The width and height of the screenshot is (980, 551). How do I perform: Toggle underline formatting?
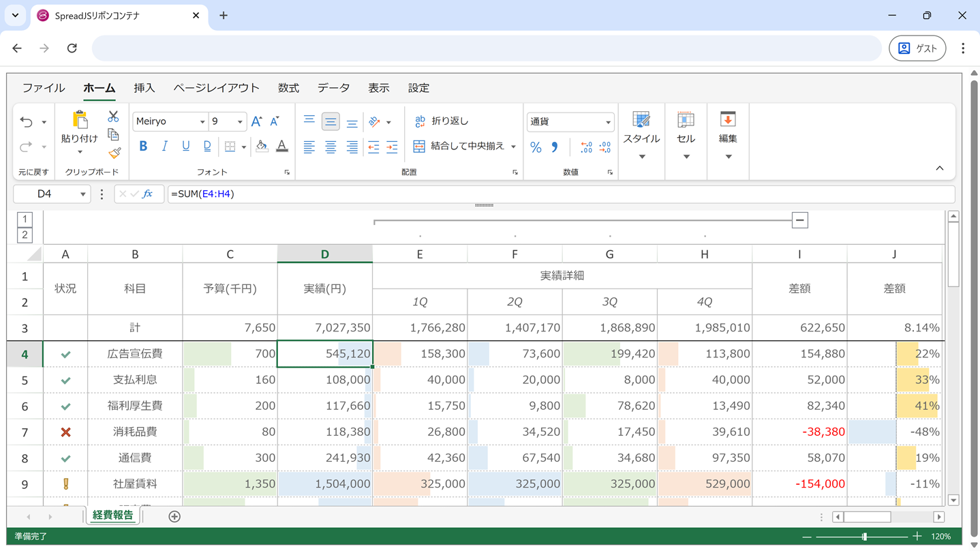(185, 146)
